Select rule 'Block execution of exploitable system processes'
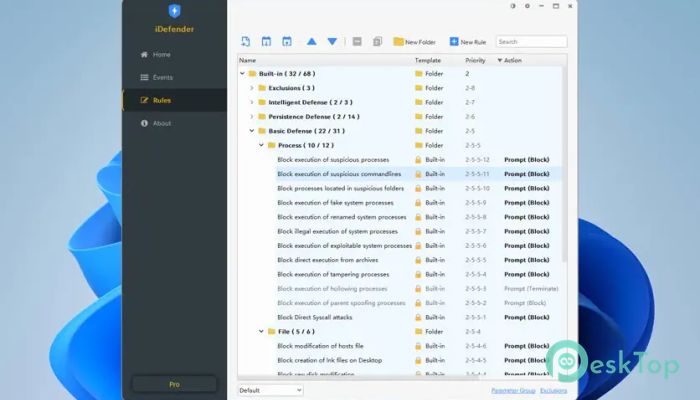The width and height of the screenshot is (700, 400). 345,246
